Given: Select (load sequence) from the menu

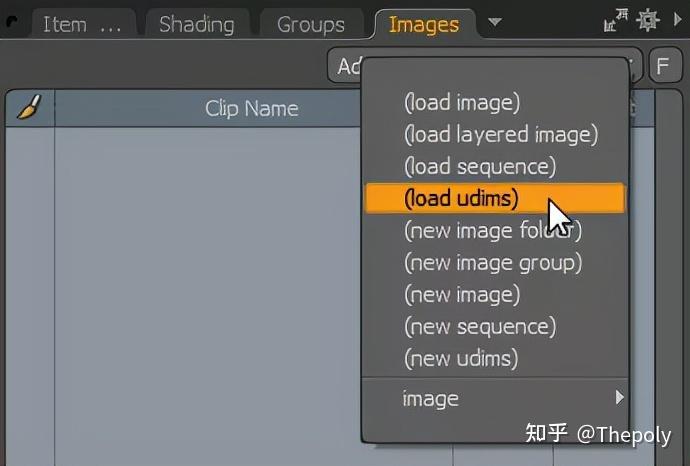Looking at the screenshot, I should point(479,166).
